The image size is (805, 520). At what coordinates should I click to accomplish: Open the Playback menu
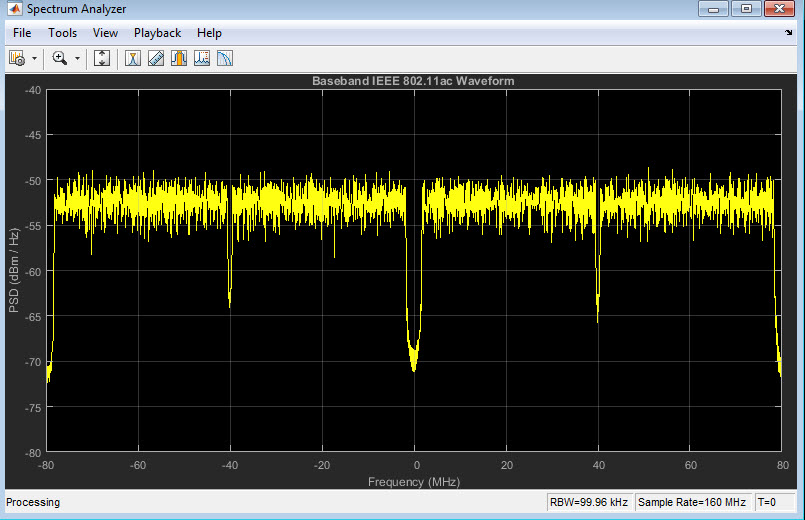(x=157, y=33)
